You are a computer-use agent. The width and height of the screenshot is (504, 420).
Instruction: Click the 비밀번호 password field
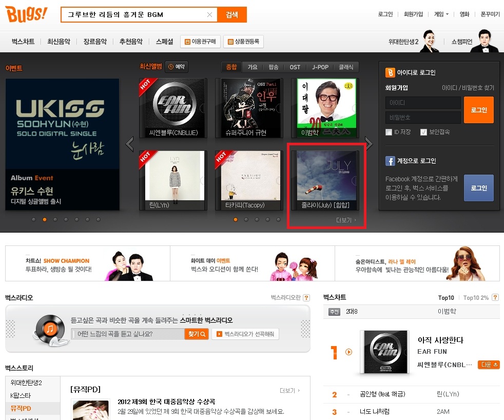[x=423, y=118]
